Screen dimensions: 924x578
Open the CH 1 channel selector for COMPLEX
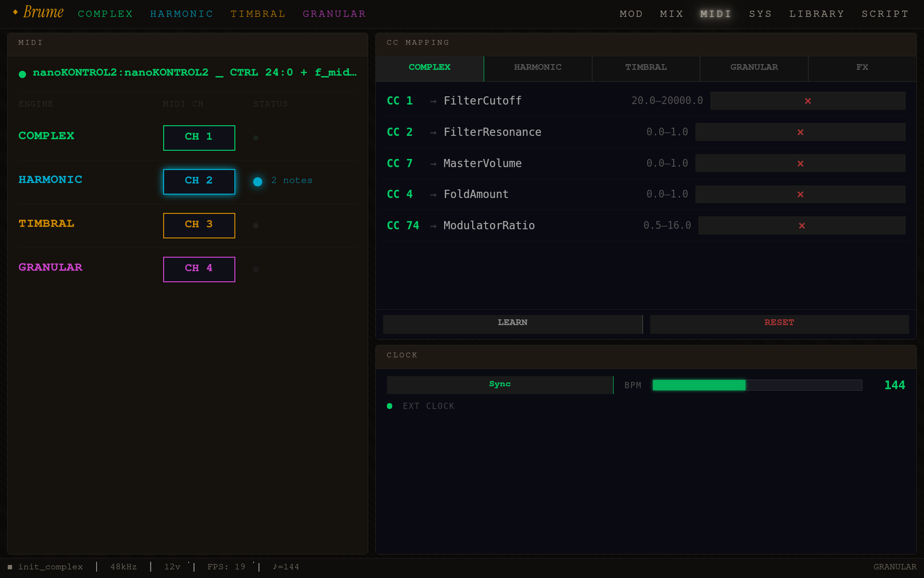[199, 137]
